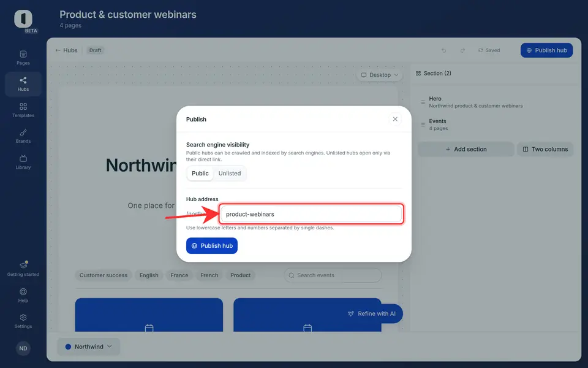Click the Search events field
The height and width of the screenshot is (368, 588).
point(333,275)
